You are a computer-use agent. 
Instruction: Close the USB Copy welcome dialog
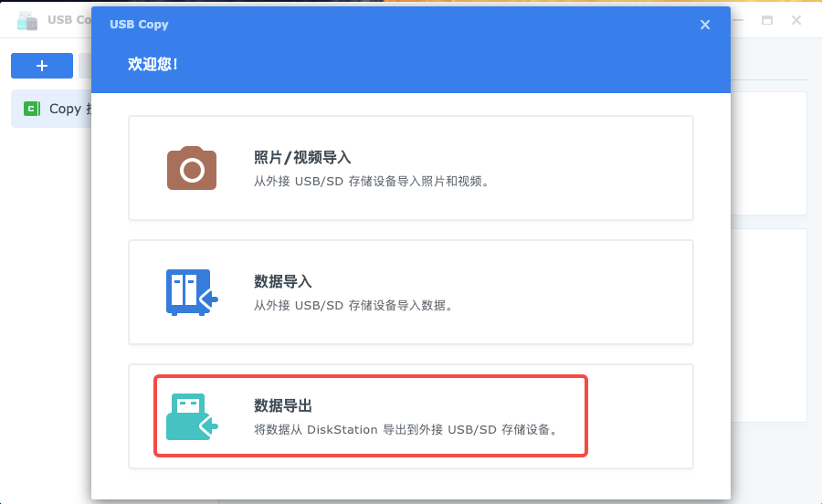(x=705, y=25)
